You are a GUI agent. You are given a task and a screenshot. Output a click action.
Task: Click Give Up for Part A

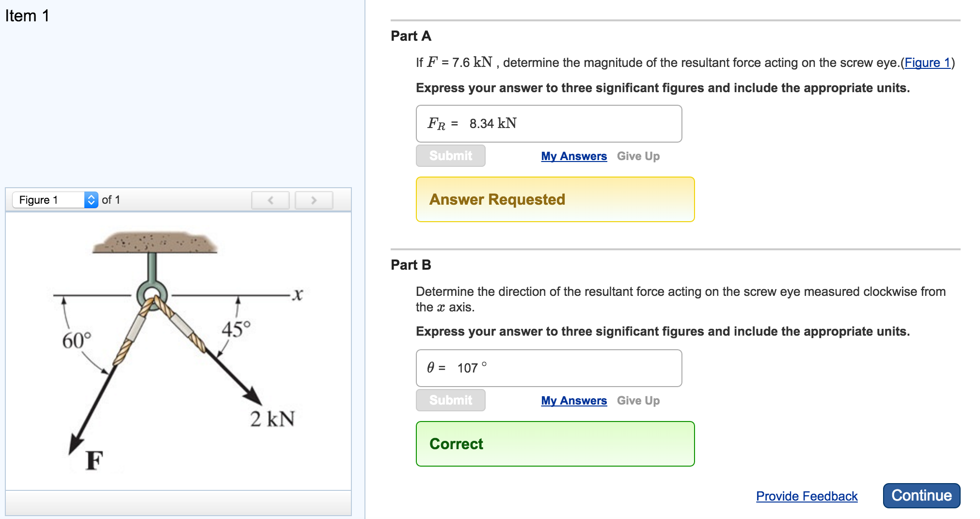[638, 156]
